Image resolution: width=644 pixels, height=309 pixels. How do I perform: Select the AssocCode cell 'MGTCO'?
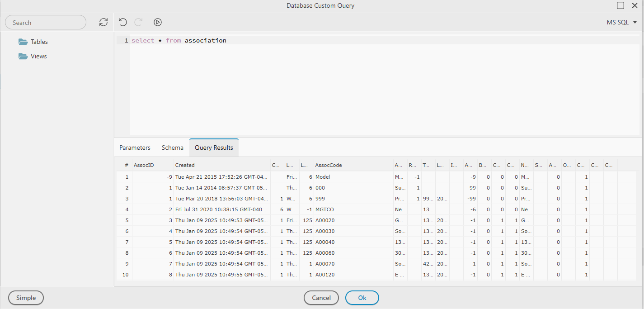click(353, 209)
